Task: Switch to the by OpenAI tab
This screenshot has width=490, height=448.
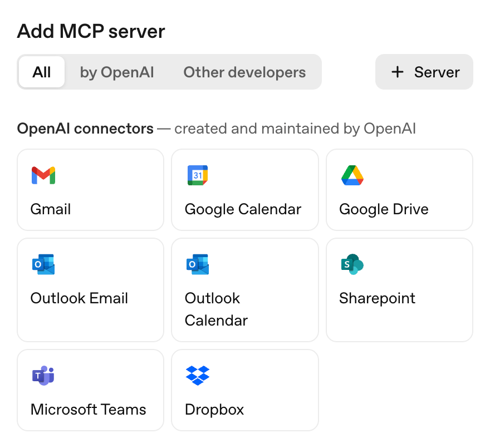Action: pos(117,72)
